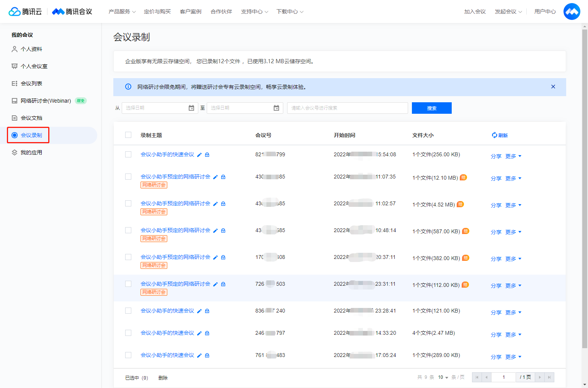Edit title of recording 20:37:11 row
Image resolution: width=588 pixels, height=388 pixels.
point(216,257)
